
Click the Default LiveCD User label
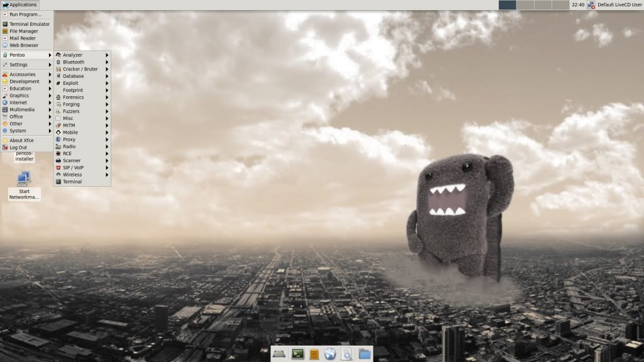[619, 4]
